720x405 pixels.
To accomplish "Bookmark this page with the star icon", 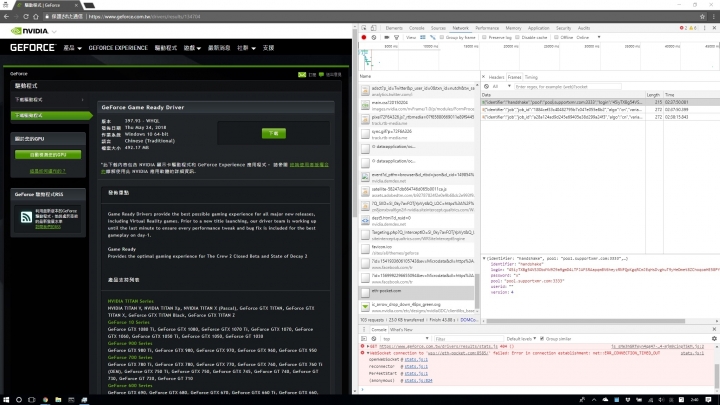I will pos(702,17).
